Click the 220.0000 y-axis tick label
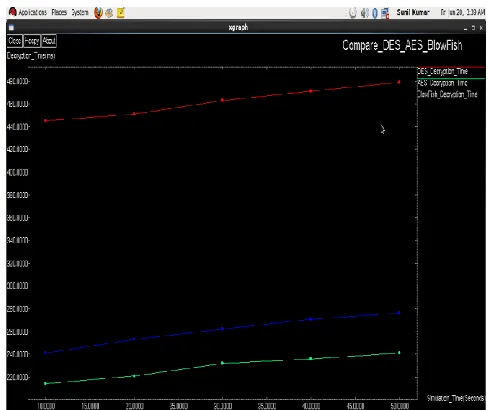This screenshot has width=488, height=410. point(18,377)
